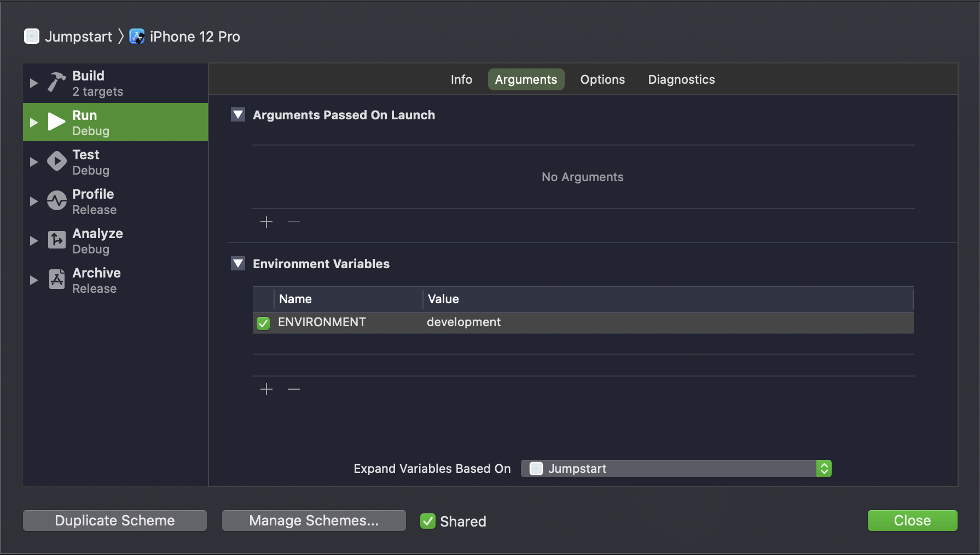Open the Options tab
The width and height of the screenshot is (980, 555).
[x=602, y=79]
